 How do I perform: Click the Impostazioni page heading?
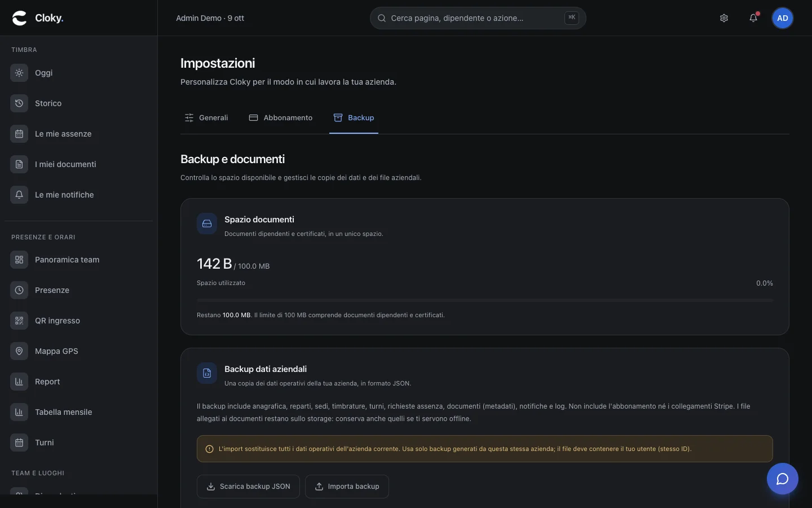pos(218,63)
